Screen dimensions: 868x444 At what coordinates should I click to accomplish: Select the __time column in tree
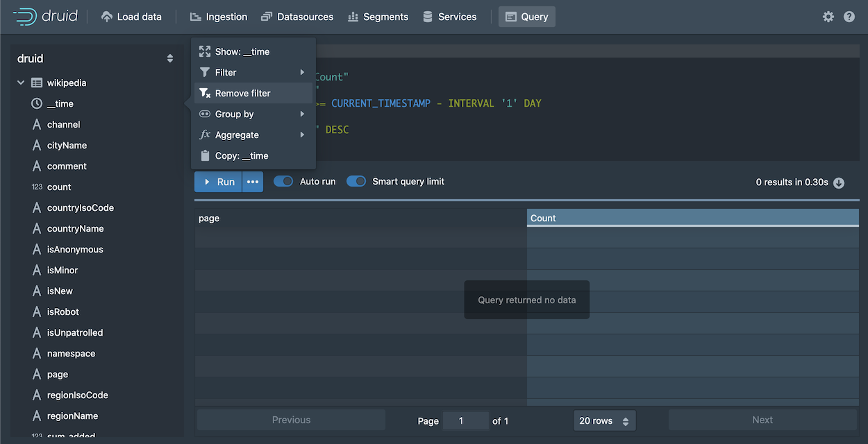point(60,103)
